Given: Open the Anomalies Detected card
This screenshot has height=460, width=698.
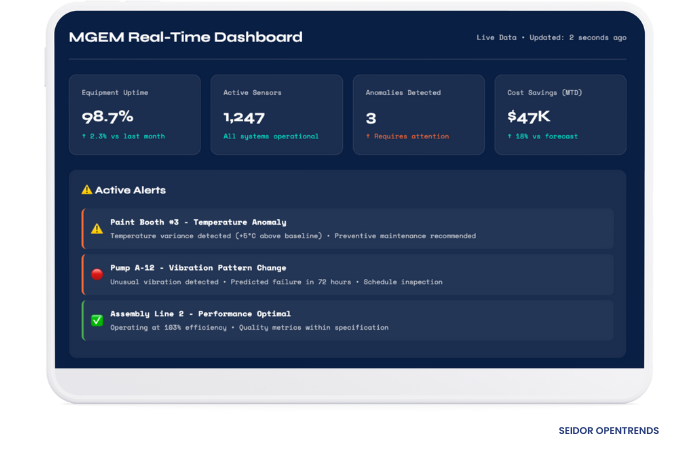Looking at the screenshot, I should pyautogui.click(x=419, y=115).
